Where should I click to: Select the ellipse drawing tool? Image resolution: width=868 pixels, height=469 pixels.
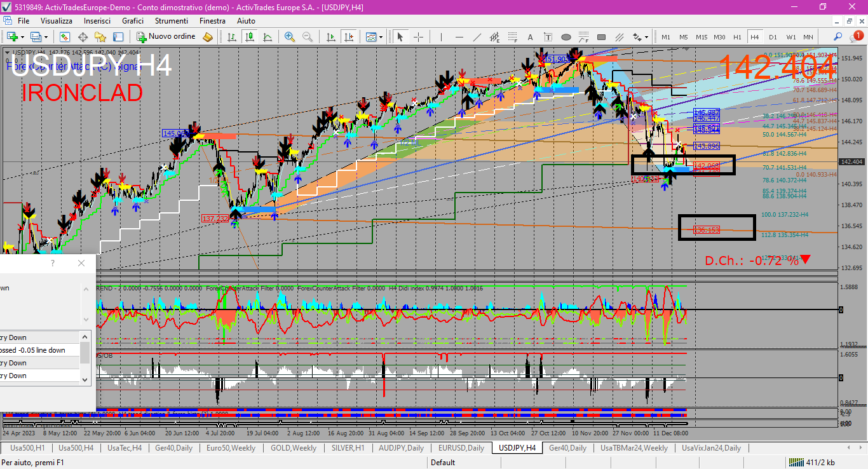[566, 37]
